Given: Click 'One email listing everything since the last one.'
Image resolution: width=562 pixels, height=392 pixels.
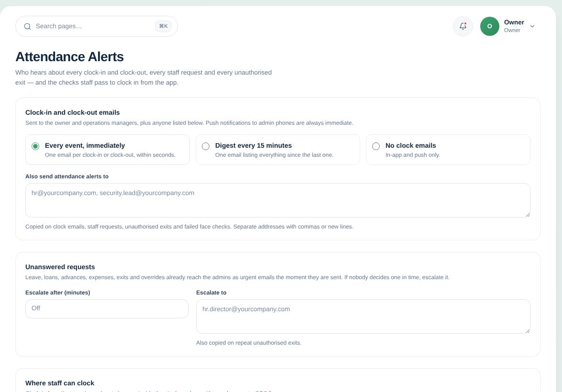Looking at the screenshot, I should [x=274, y=155].
